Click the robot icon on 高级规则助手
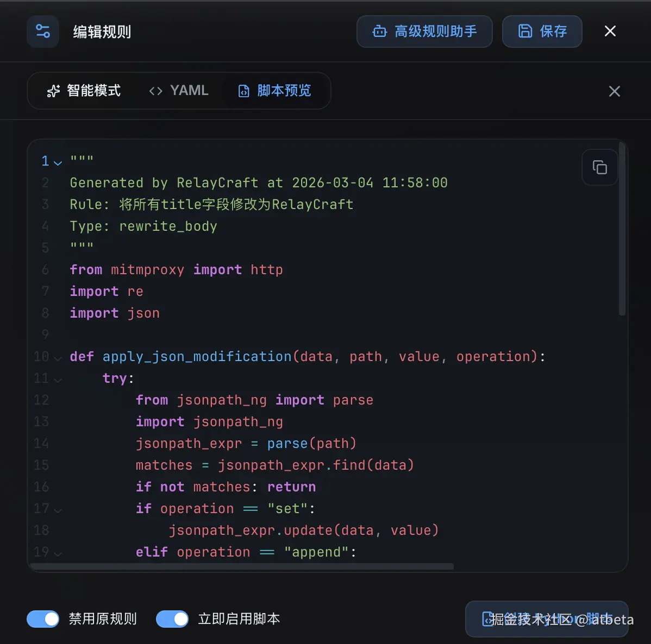The image size is (651, 644). (379, 31)
